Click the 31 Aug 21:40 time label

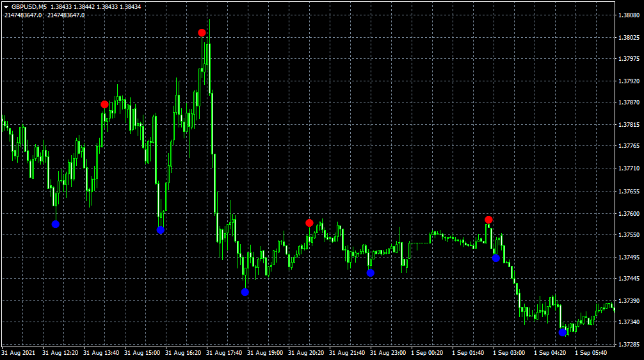click(347, 352)
